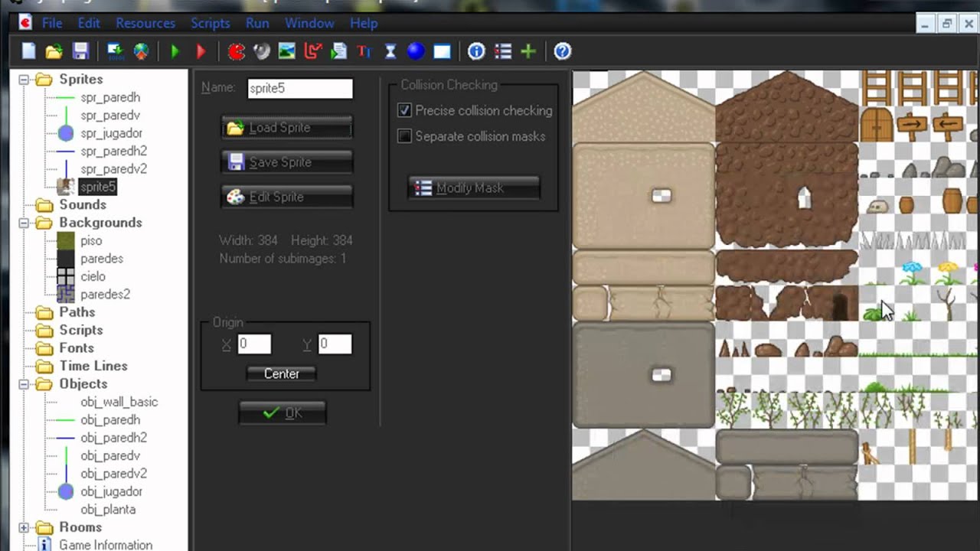Click the Modify Mask button
Viewport: 980px width, 551px height.
click(474, 188)
